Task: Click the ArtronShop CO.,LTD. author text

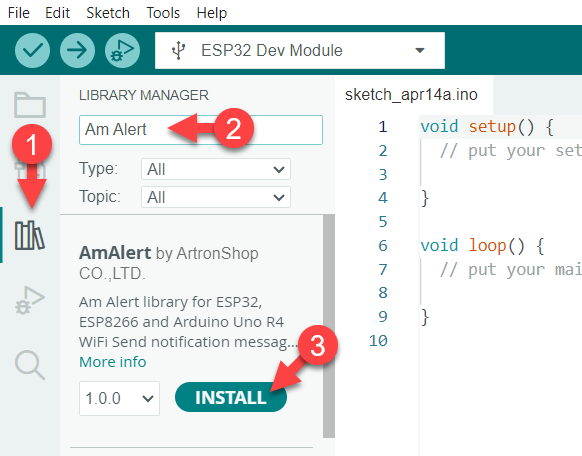Action: [169, 263]
